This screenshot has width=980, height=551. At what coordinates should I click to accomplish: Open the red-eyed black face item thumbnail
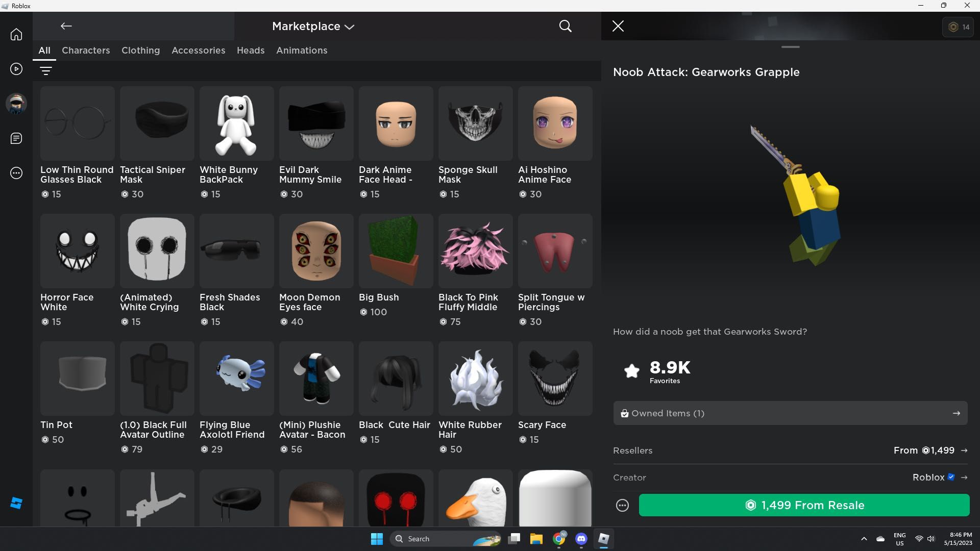click(x=396, y=498)
